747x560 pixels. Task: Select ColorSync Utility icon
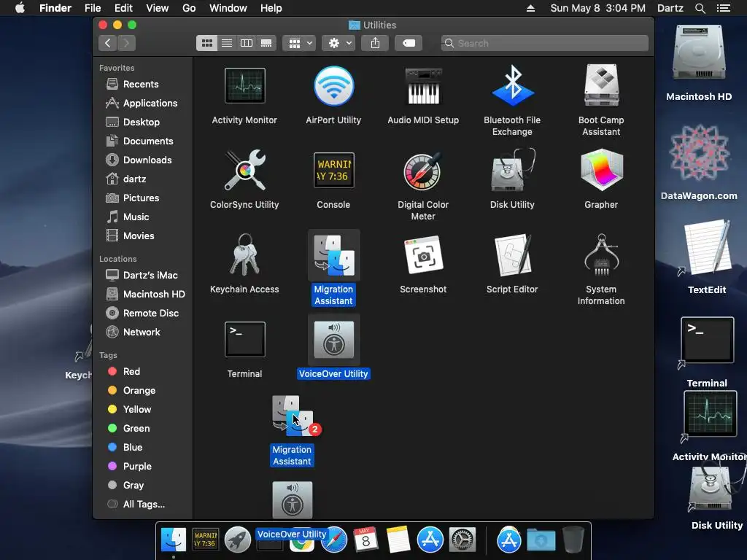[x=244, y=170]
